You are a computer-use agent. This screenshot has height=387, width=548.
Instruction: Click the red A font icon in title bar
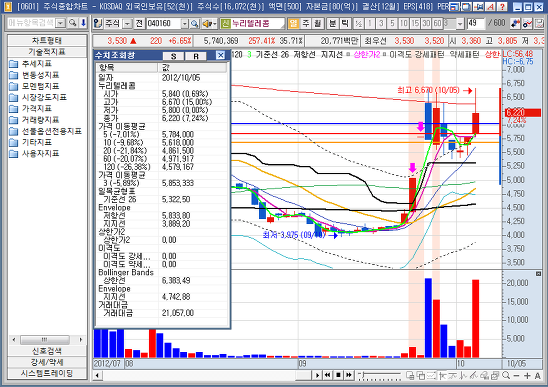click(490, 6)
